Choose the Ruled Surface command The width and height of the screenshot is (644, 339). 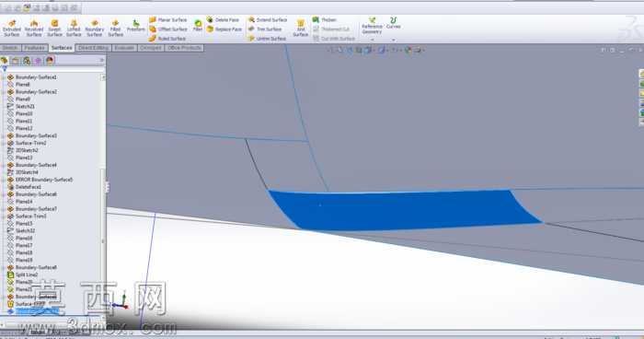167,39
